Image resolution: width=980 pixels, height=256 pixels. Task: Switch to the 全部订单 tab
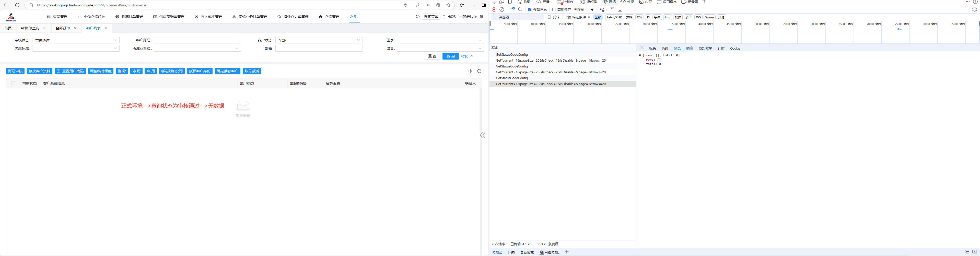pyautogui.click(x=63, y=28)
